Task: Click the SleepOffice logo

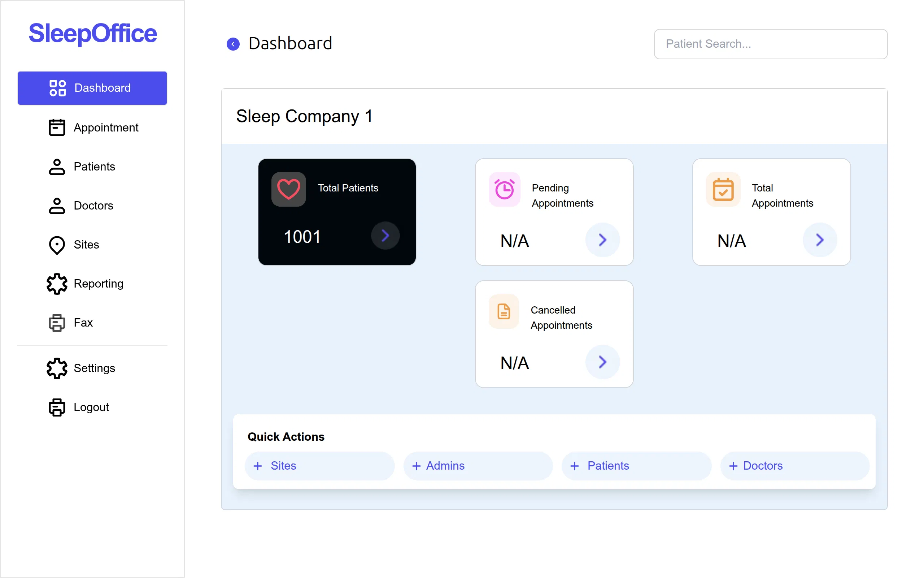Action: [92, 33]
